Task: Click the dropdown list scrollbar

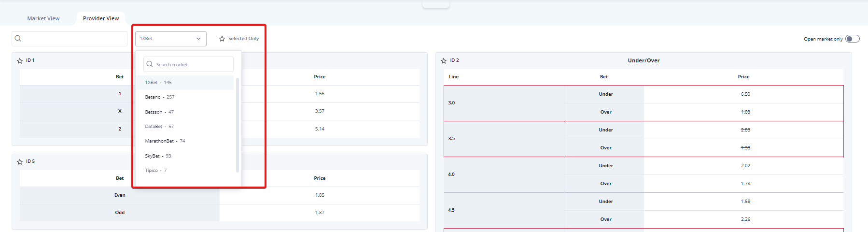Action: [238, 125]
